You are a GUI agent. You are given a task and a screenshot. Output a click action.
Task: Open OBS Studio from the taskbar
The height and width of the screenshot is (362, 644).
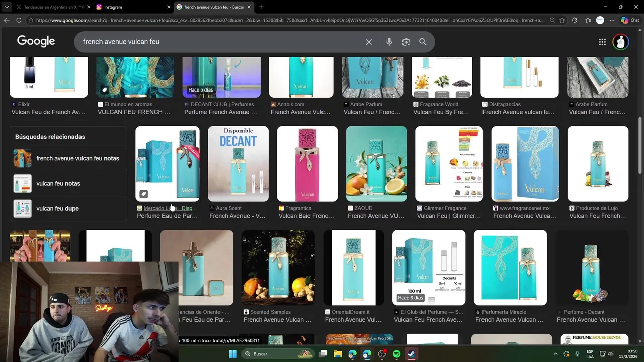(x=382, y=354)
